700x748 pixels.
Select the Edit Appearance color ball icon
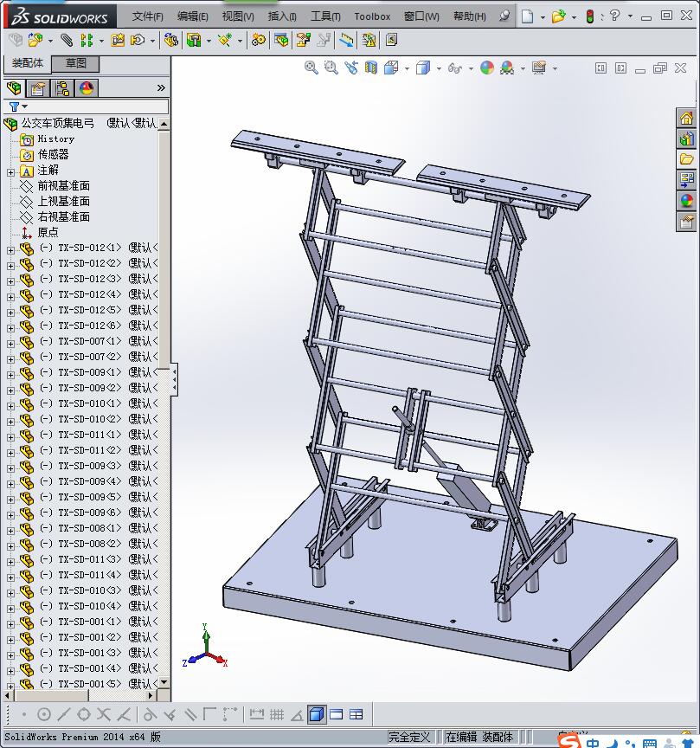coord(487,68)
